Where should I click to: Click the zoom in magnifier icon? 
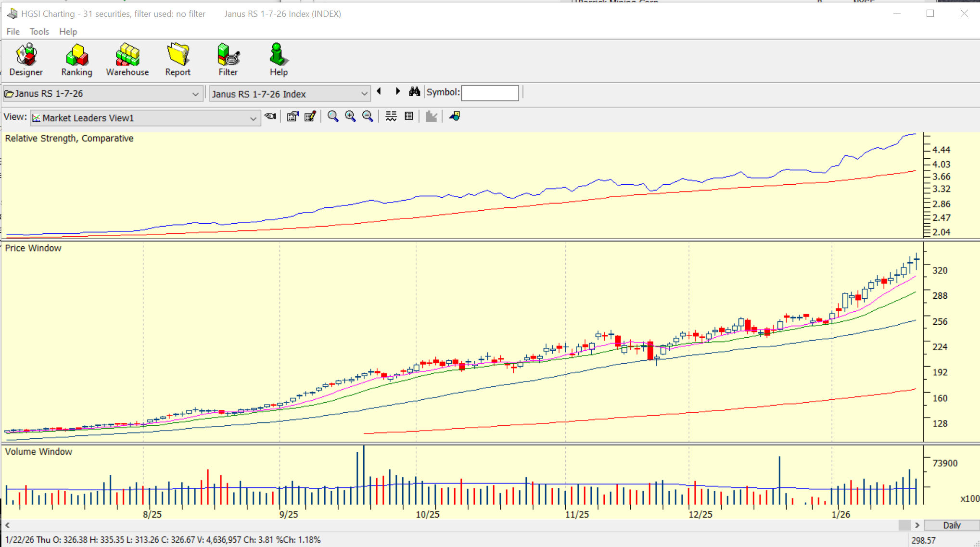350,116
